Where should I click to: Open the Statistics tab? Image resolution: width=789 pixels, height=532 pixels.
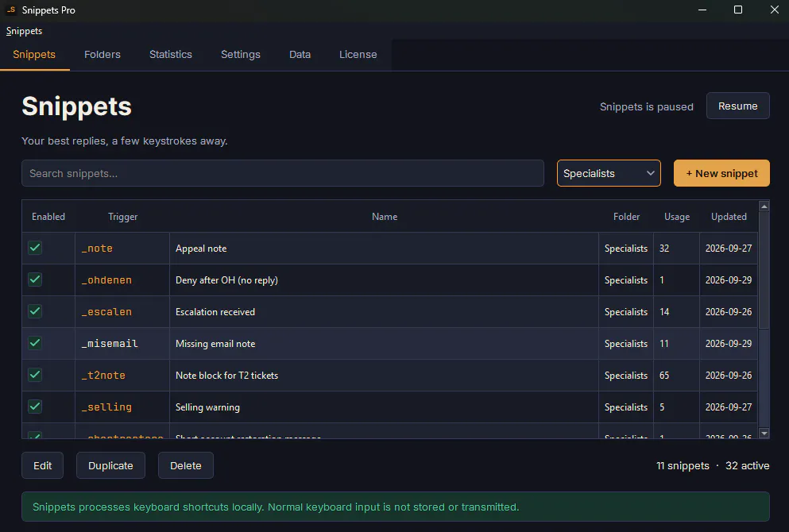[x=171, y=54]
